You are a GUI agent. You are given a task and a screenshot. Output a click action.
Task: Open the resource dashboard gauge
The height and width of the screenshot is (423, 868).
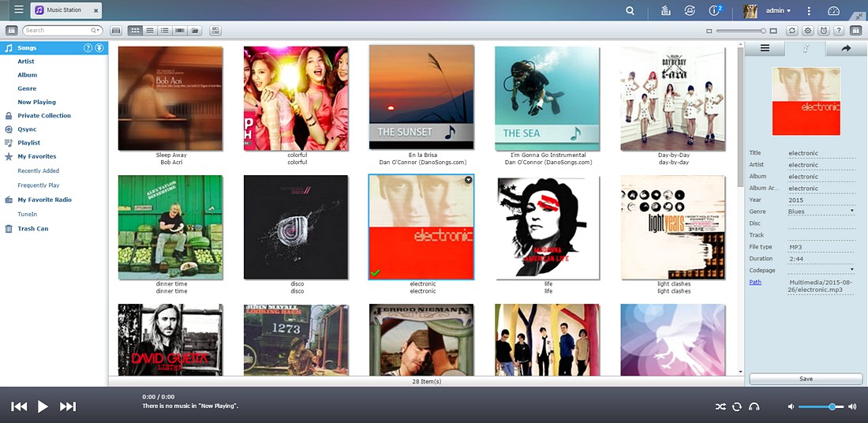(x=834, y=10)
